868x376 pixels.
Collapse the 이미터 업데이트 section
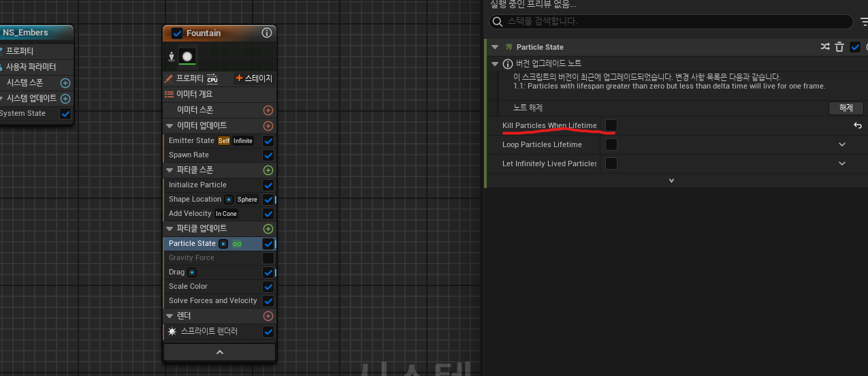(x=170, y=126)
